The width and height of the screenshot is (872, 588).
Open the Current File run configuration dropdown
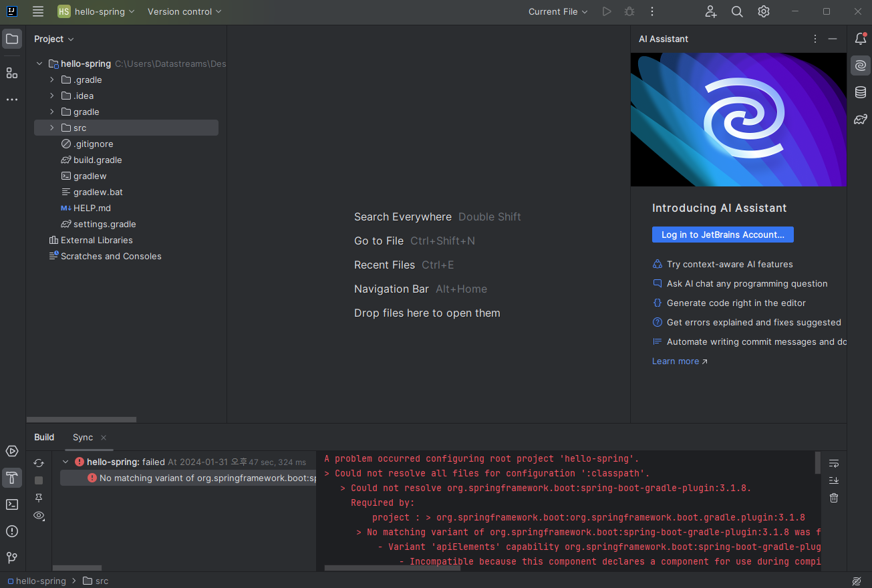[558, 11]
